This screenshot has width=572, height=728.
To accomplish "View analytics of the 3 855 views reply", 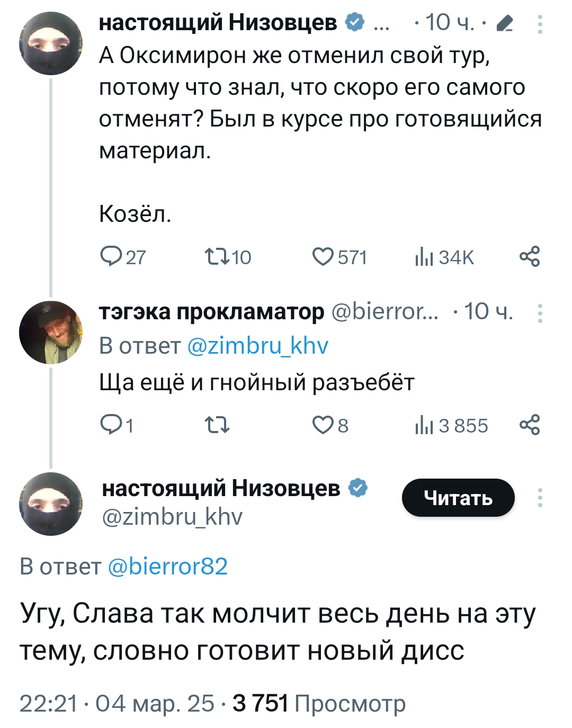I will pyautogui.click(x=424, y=425).
